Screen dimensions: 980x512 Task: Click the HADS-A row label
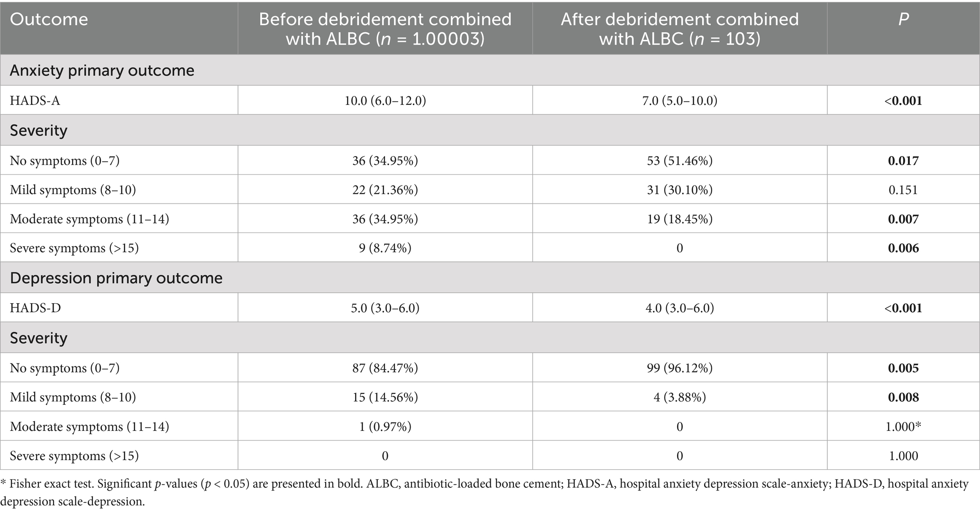click(x=35, y=101)
